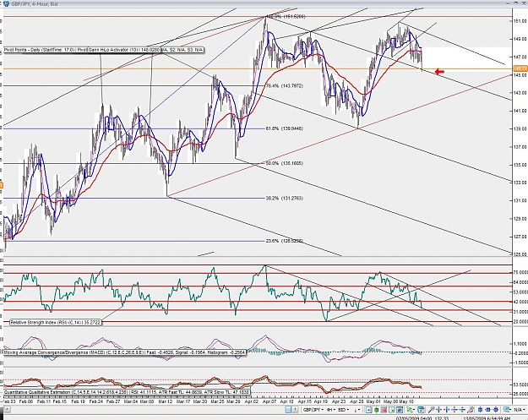Open the monitor icon dropdown near N/A
Image resolution: width=528 pixels, height=420 pixels.
coord(507,410)
